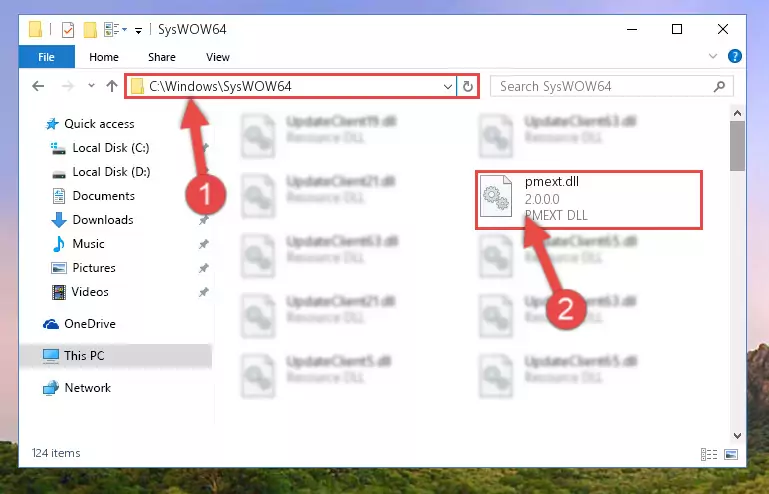Open Local Disk (D:) in sidebar
This screenshot has height=494, width=769.
(101, 172)
